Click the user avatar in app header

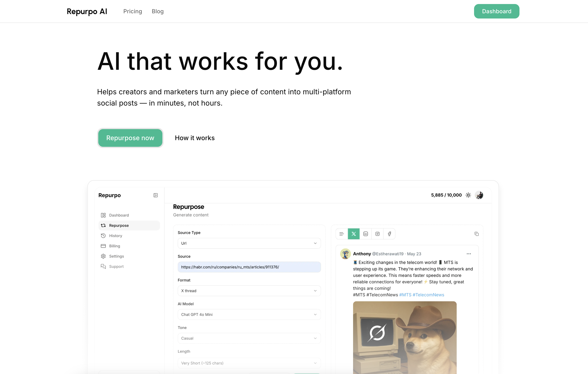(x=479, y=195)
